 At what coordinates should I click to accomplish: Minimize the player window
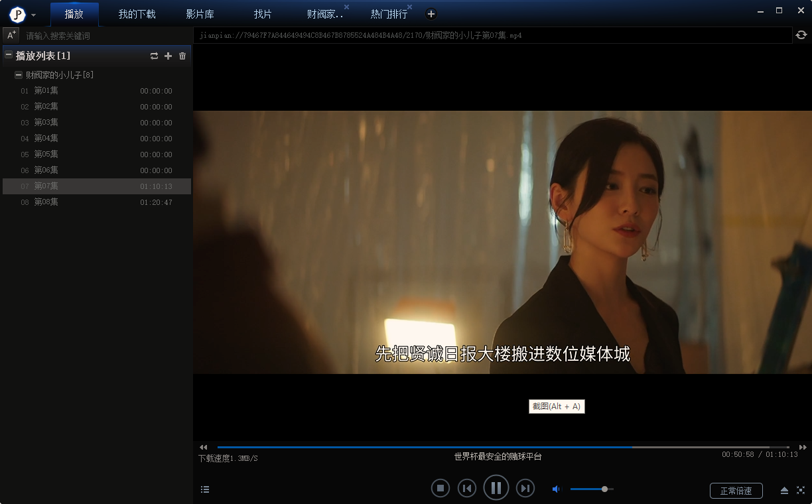pos(760,11)
